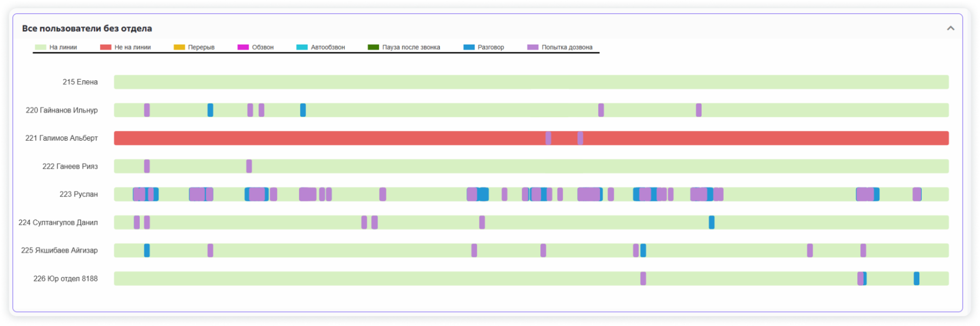Click the green timeline bar of 215 Елена
This screenshot has width=980, height=326.
[531, 82]
